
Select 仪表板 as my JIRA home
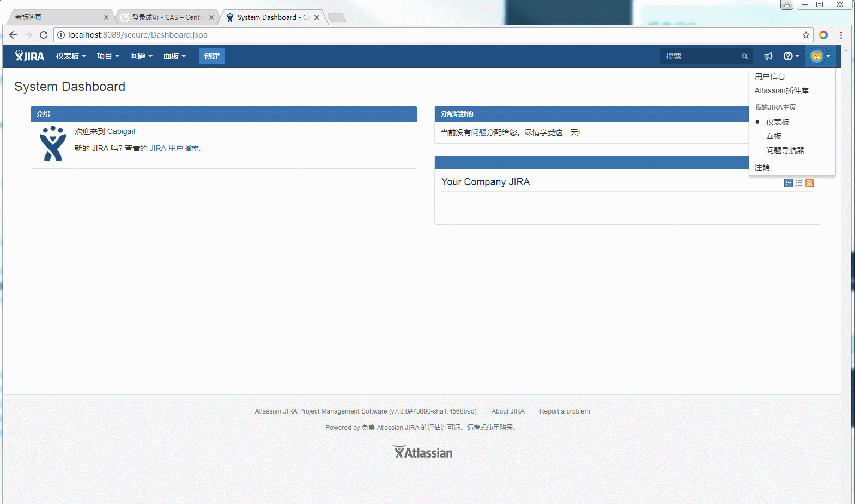tap(777, 122)
